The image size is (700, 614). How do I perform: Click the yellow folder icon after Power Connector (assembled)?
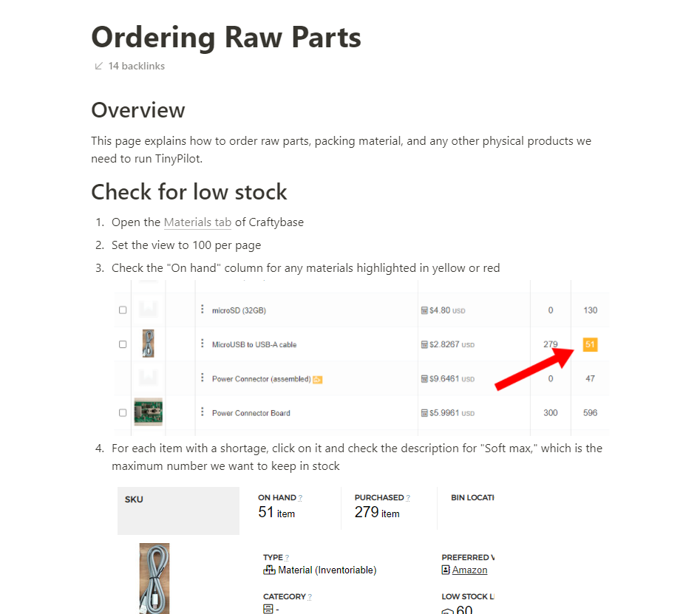[x=317, y=380]
